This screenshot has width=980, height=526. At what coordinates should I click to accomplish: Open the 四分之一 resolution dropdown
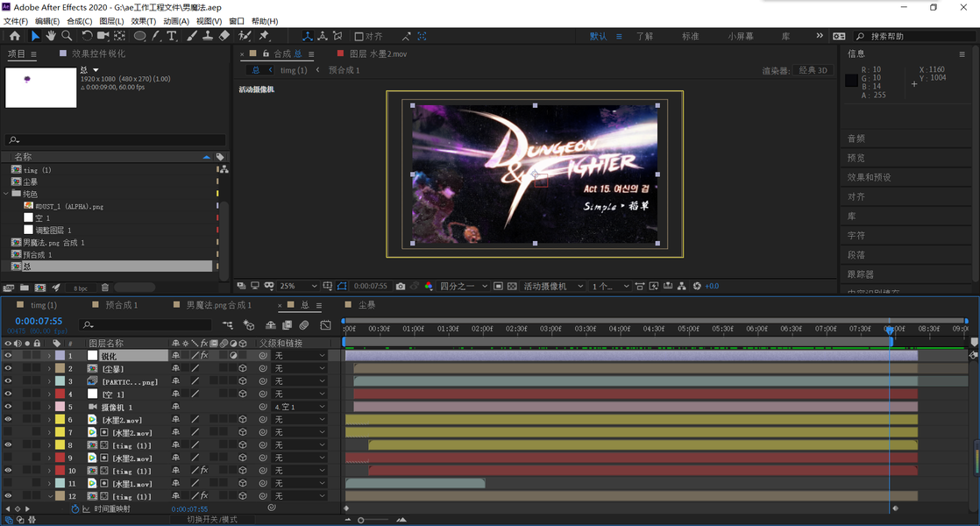(463, 286)
